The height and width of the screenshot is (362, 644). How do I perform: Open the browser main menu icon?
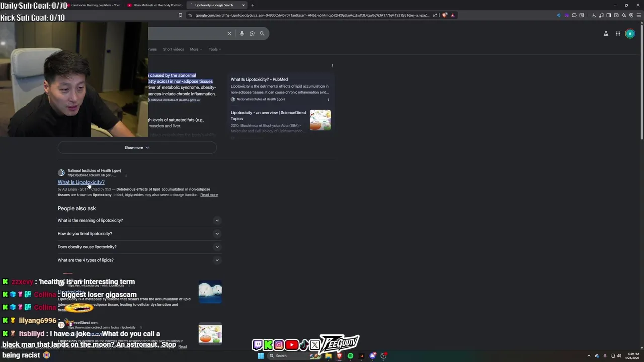click(639, 15)
